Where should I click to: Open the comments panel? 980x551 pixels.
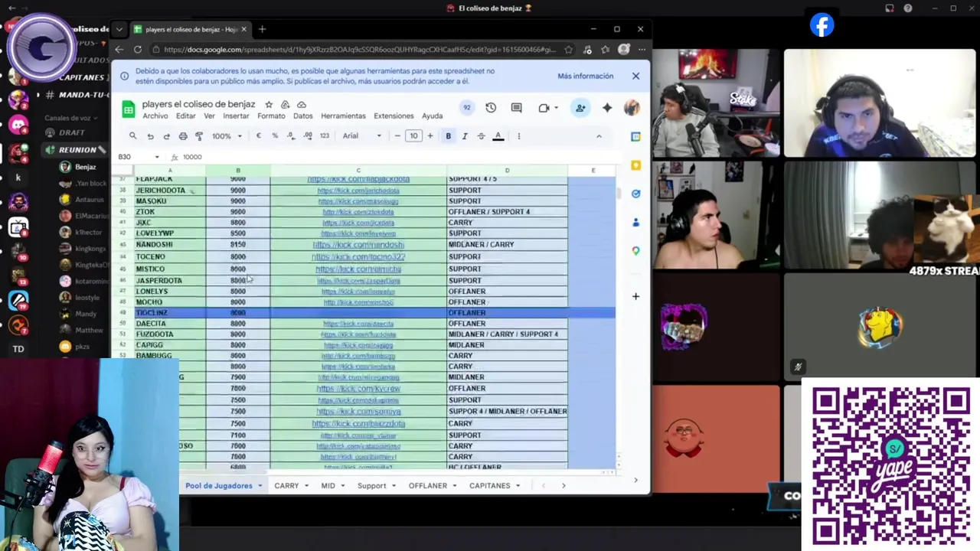(516, 108)
